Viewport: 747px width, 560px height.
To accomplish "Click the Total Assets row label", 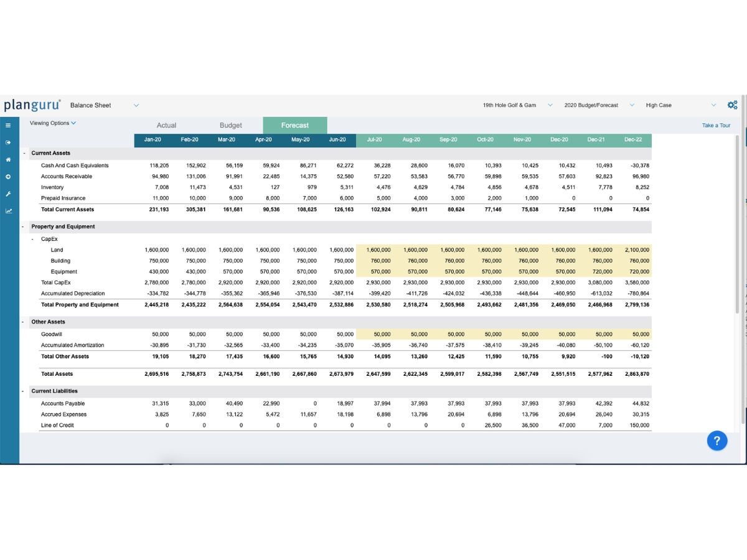I will pos(57,374).
